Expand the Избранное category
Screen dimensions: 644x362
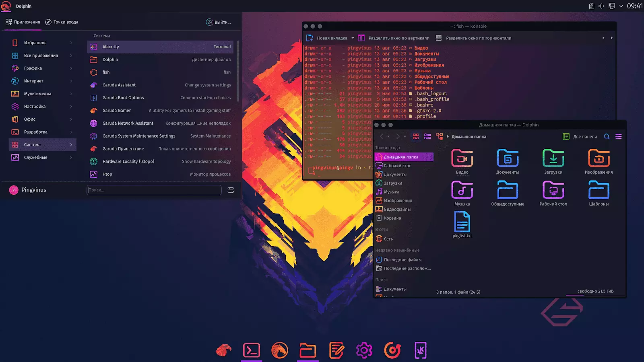[x=42, y=43]
